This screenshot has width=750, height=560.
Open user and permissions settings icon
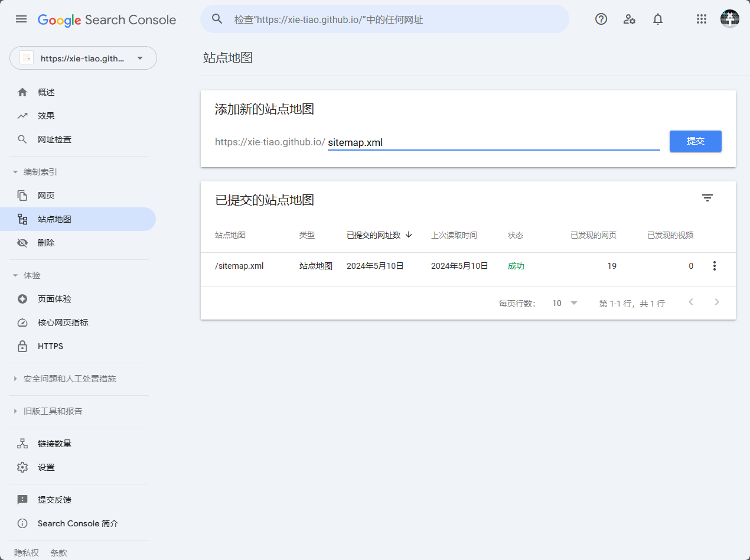pos(630,19)
